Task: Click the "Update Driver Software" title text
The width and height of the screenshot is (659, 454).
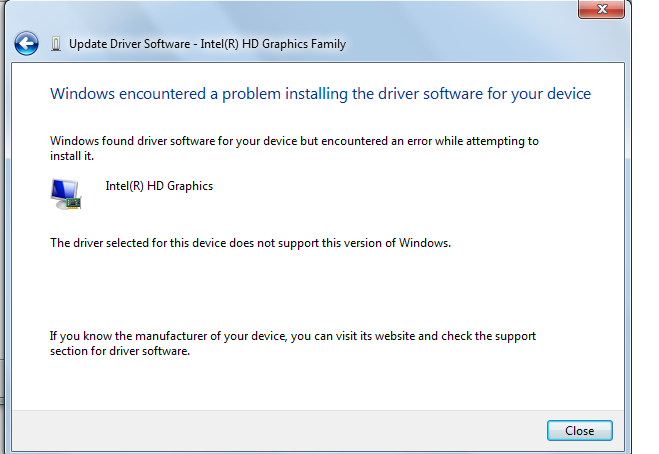Action: point(127,44)
